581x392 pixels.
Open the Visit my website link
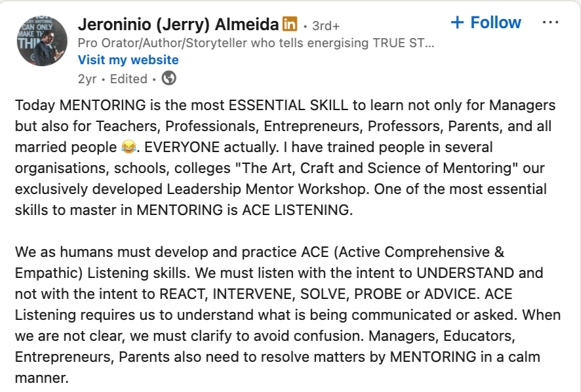coord(129,60)
